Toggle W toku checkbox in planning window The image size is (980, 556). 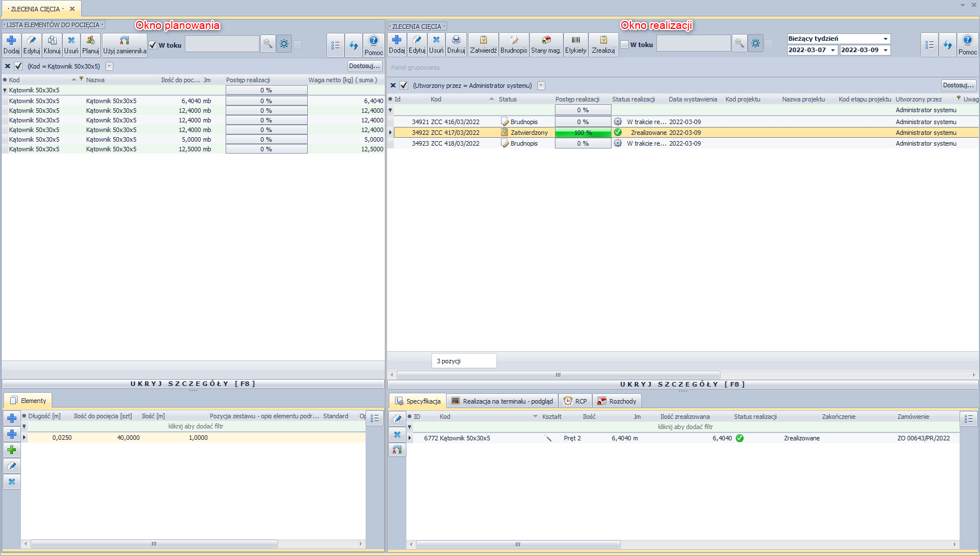[x=153, y=45]
